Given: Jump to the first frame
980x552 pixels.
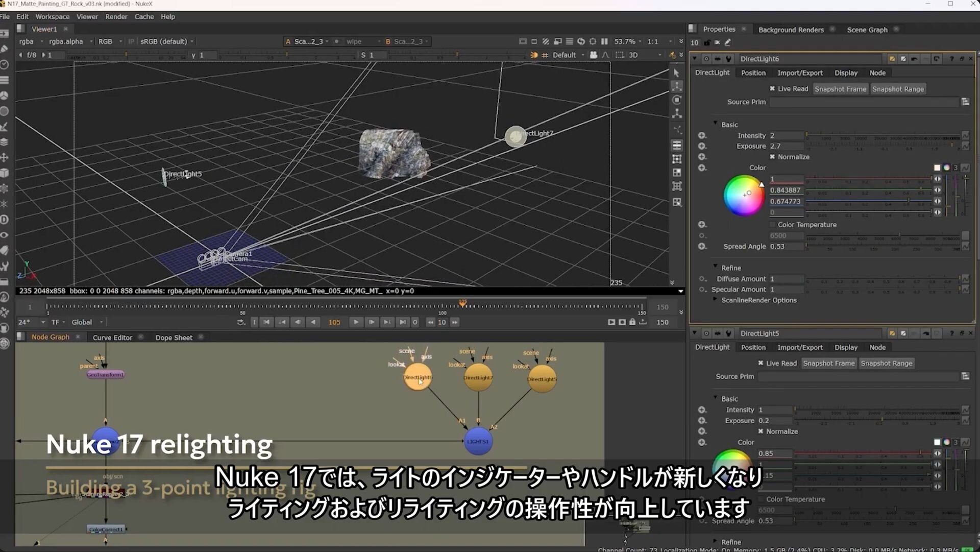Looking at the screenshot, I should tap(266, 322).
